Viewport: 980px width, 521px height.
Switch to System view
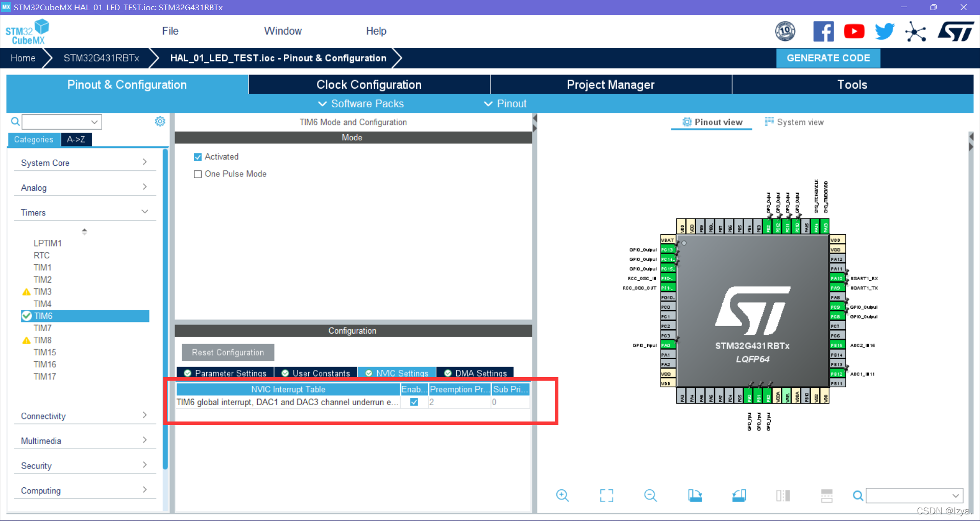click(x=794, y=122)
